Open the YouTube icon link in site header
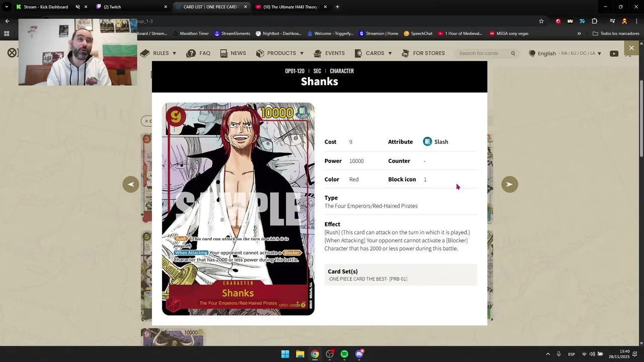Viewport: 644px width, 362px height. pos(614,53)
